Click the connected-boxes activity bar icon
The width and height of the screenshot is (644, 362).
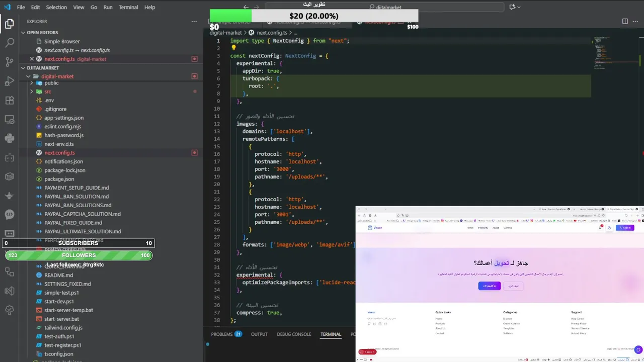coord(10,271)
